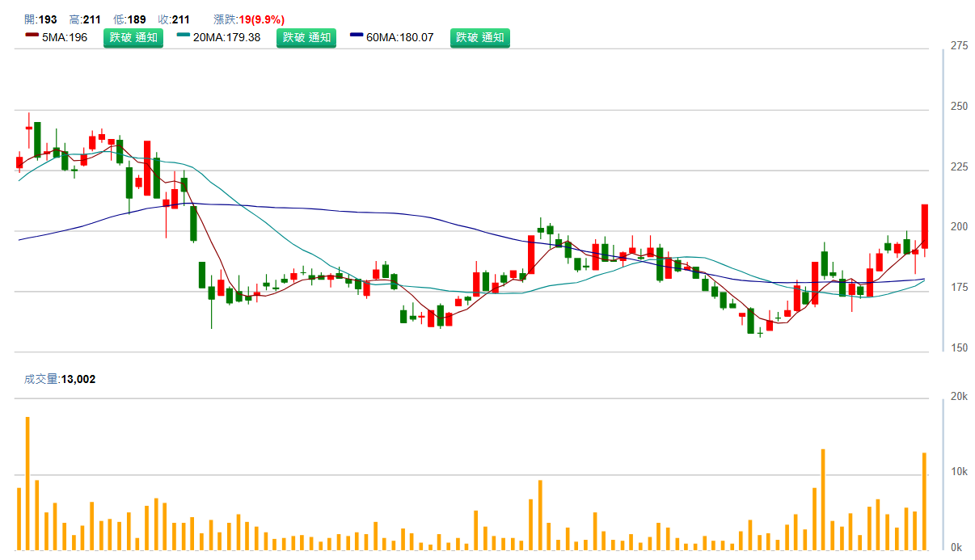The width and height of the screenshot is (975, 560).
Task: Click the 60MA 跌破 通知 button
Action: 480,37
